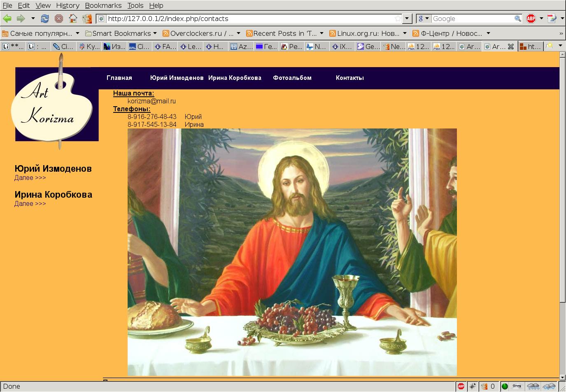Open the Главная navigation link

tap(119, 78)
